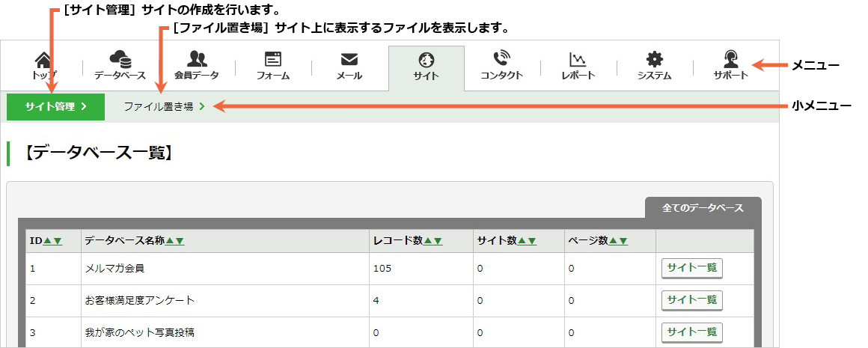The image size is (868, 348).
Task: Sort レコード数 descending with down arrow
Action: tap(437, 241)
